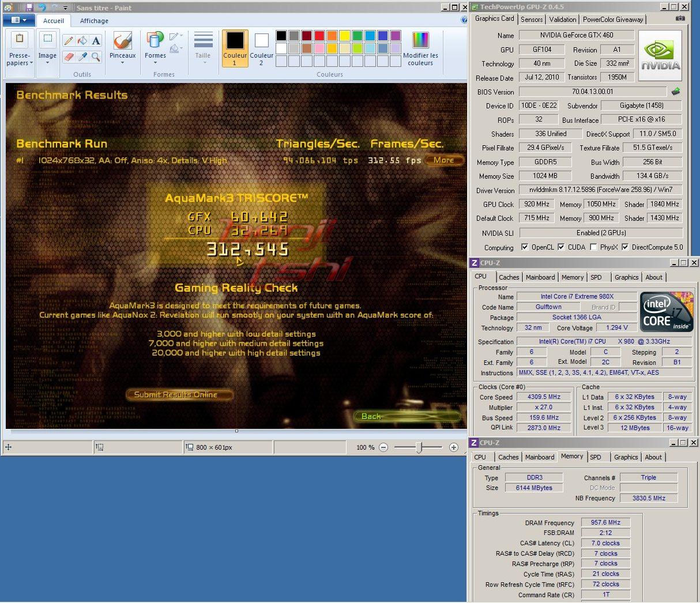Click the selection size icon in Paint status bar
Viewport: 700px width, 603px height.
coord(100,447)
